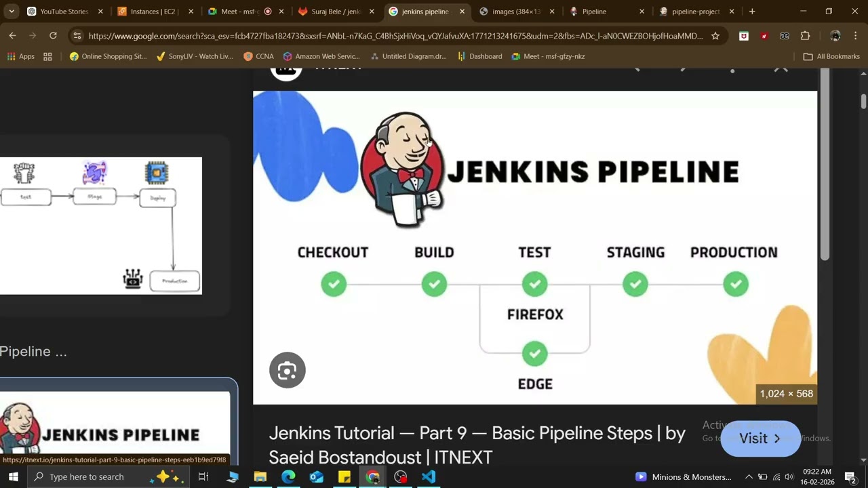The height and width of the screenshot is (488, 868).
Task: Open the Apps shortcut in bookmarks bar
Action: (x=20, y=56)
